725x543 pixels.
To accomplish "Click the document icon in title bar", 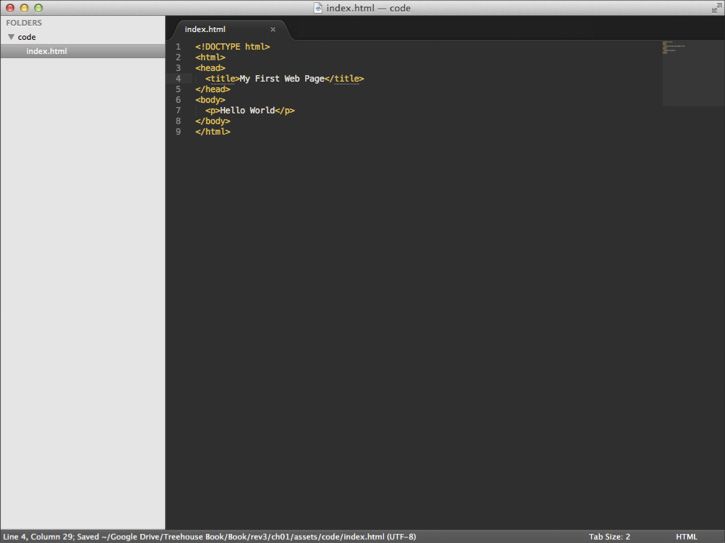I will coord(318,8).
